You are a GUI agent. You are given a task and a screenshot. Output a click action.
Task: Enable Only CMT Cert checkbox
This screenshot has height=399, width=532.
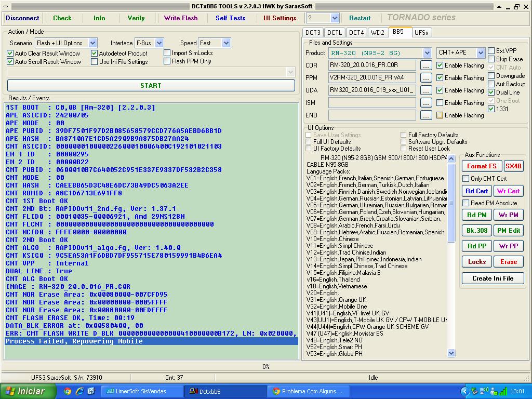pos(466,179)
